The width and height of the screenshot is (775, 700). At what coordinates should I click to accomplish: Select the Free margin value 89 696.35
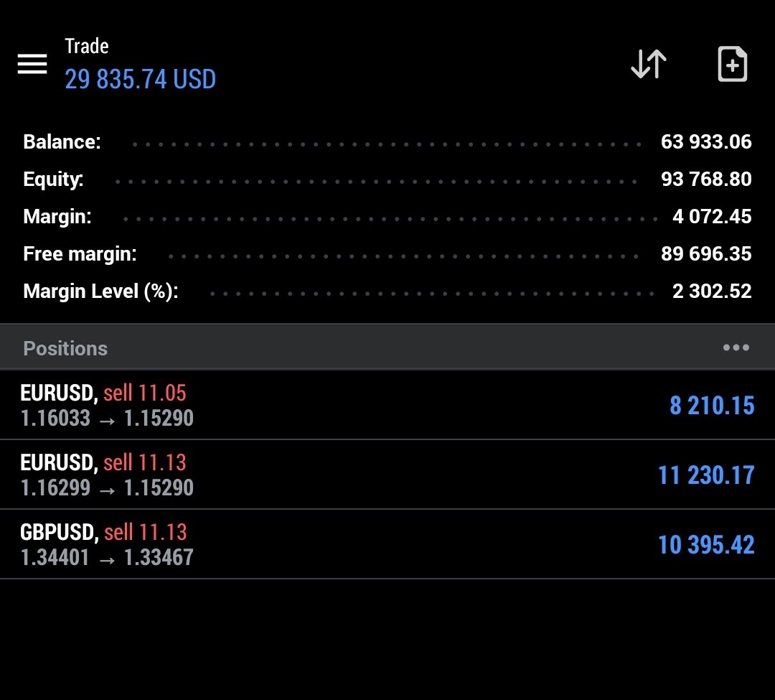(706, 253)
